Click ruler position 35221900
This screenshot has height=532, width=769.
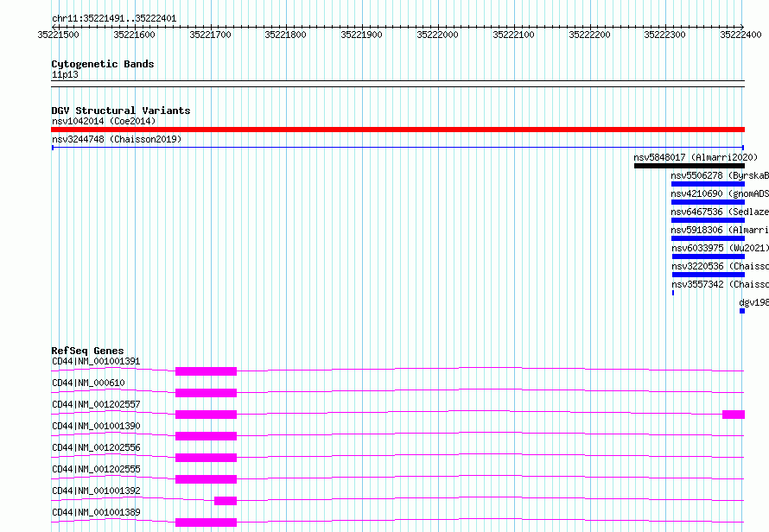coord(361,35)
